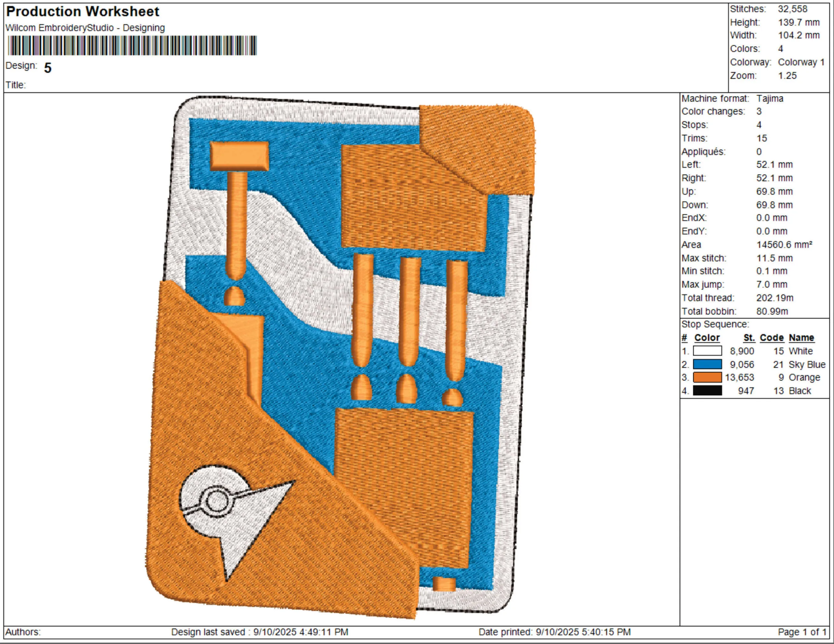Click the stitch count '9,056' for Sky Blue
834x644 pixels.
tap(742, 364)
